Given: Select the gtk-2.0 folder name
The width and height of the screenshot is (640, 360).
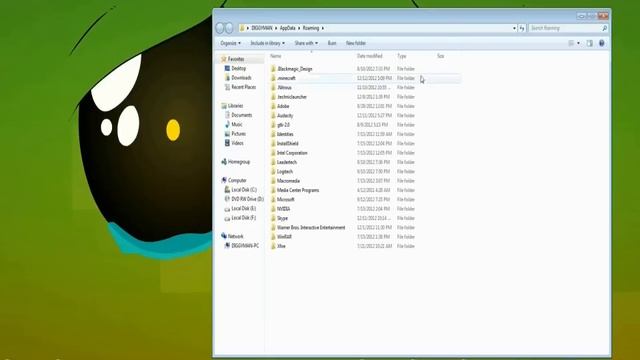Looking at the screenshot, I should (x=283, y=125).
